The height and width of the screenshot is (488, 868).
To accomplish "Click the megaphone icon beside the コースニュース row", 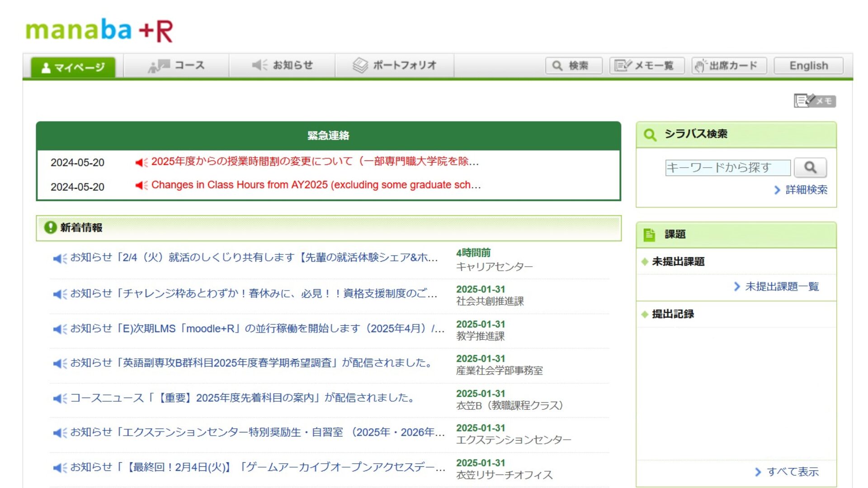I will pyautogui.click(x=60, y=398).
